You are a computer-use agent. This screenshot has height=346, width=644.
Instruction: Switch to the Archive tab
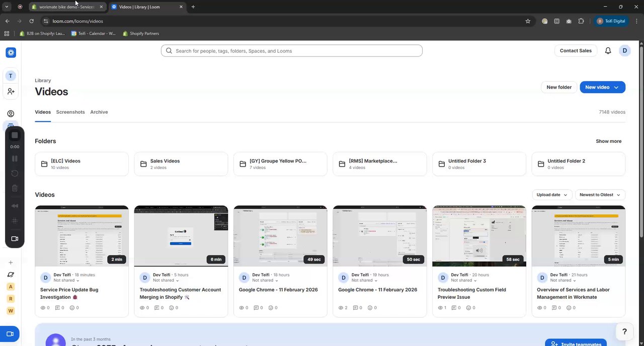(99, 112)
